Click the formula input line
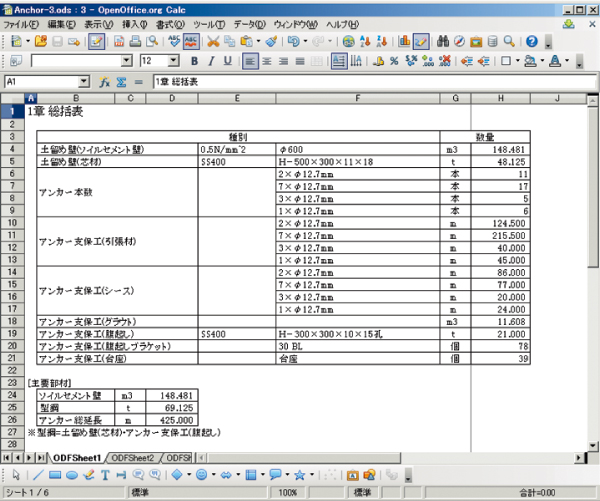This screenshot has width=600, height=501. click(x=370, y=82)
